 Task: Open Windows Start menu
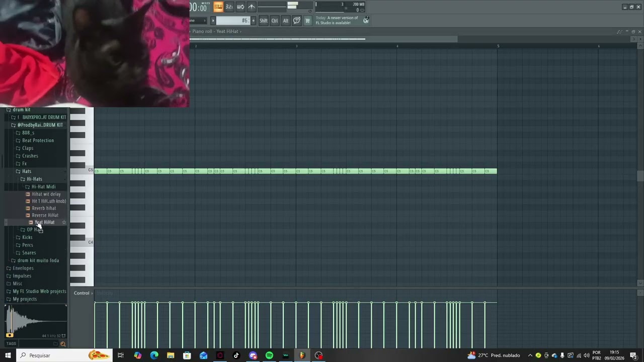click(8, 355)
